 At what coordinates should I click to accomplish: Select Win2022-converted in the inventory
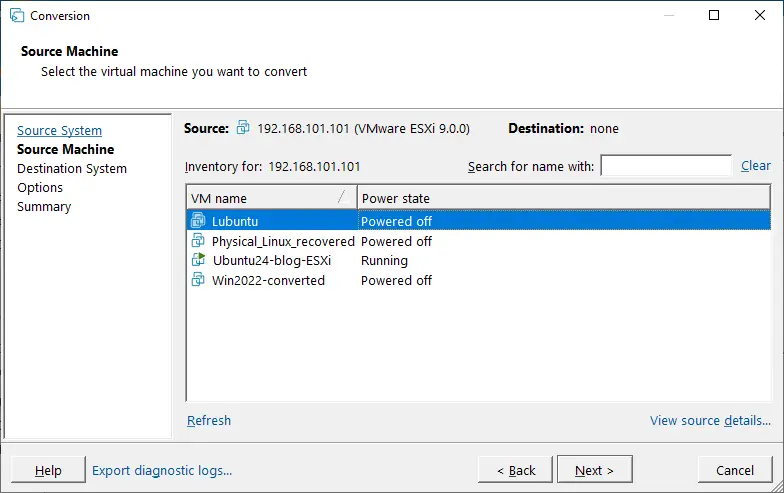point(268,280)
